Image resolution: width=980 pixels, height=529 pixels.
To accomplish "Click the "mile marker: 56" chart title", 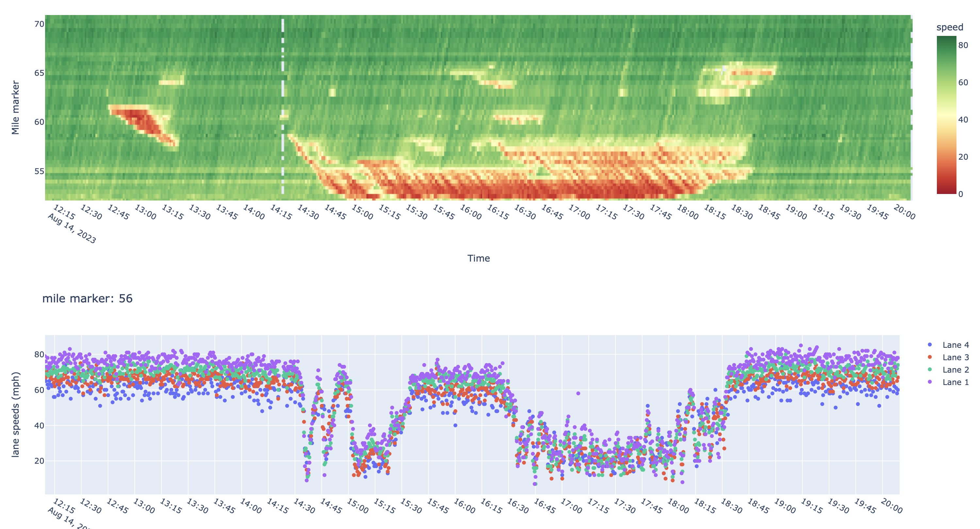I will point(88,298).
